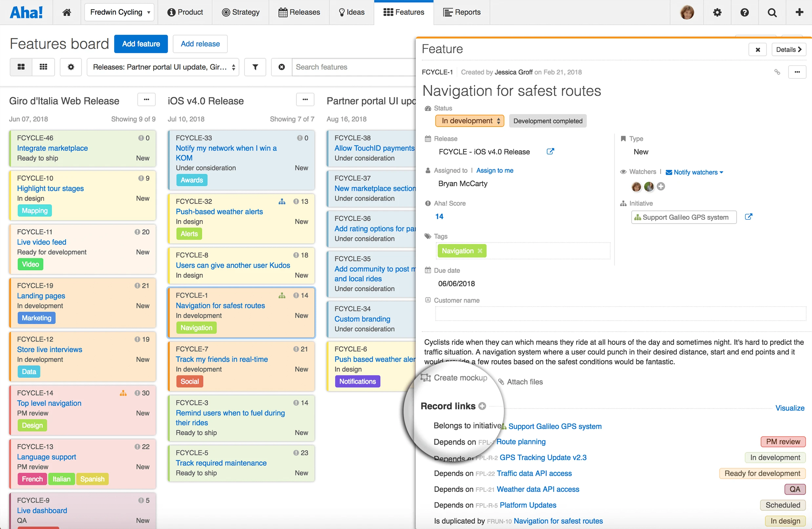Click the Assign to me link
Screen dimensions: 812x529
(x=494, y=170)
